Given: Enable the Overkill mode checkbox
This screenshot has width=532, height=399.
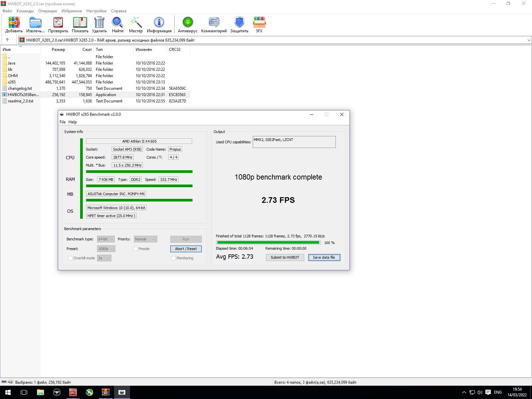Looking at the screenshot, I should 70,258.
